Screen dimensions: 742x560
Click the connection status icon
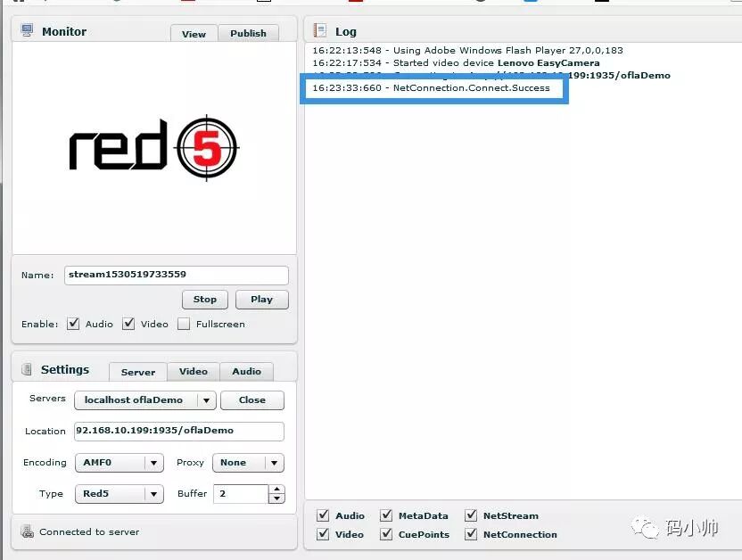tap(28, 531)
